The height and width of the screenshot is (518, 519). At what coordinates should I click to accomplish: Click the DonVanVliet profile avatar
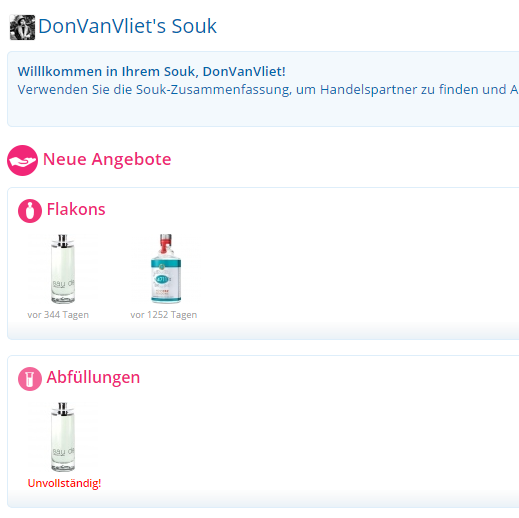[22, 27]
